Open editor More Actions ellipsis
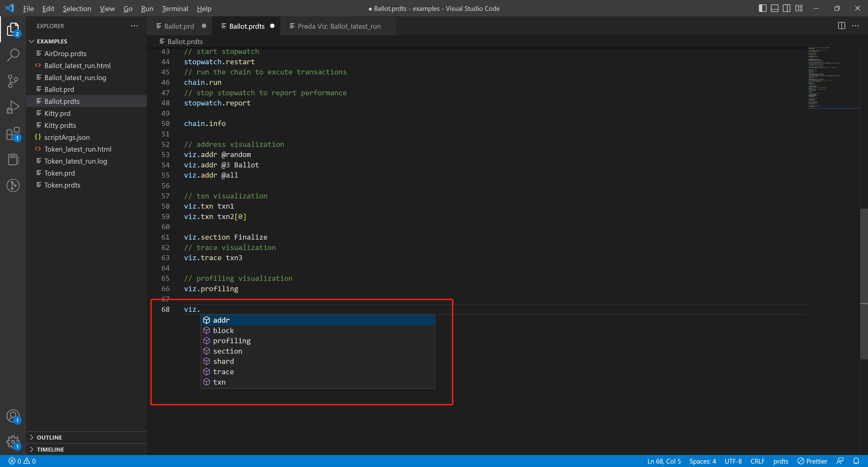This screenshot has width=868, height=467. click(x=856, y=26)
